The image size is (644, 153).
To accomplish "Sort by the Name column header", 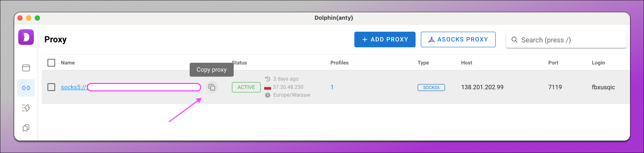I will click(x=68, y=63).
